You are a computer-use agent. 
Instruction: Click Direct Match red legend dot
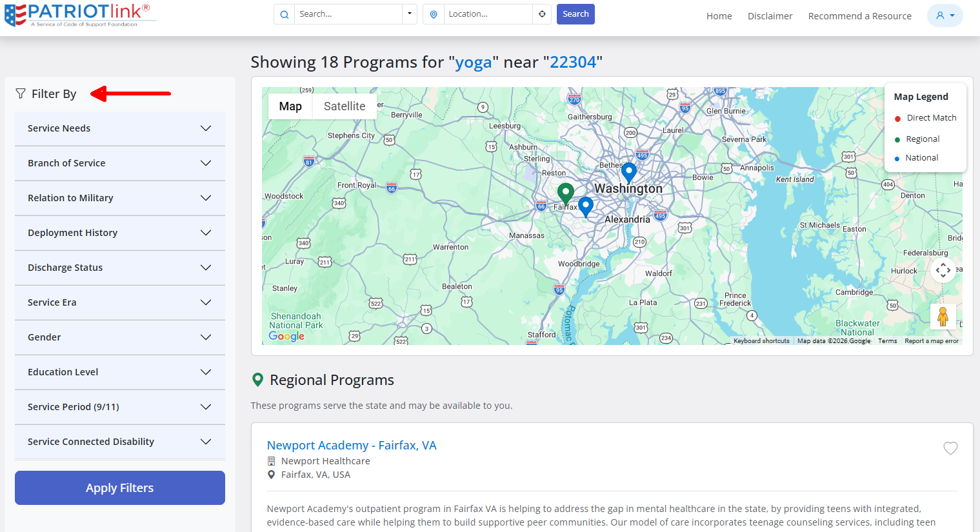coord(897,119)
